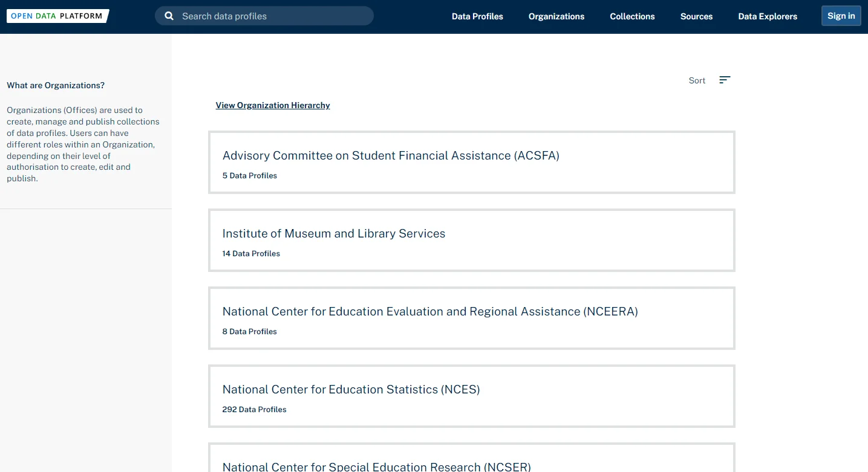The image size is (868, 472).
Task: Focus the Search data profiles field
Action: [264, 16]
